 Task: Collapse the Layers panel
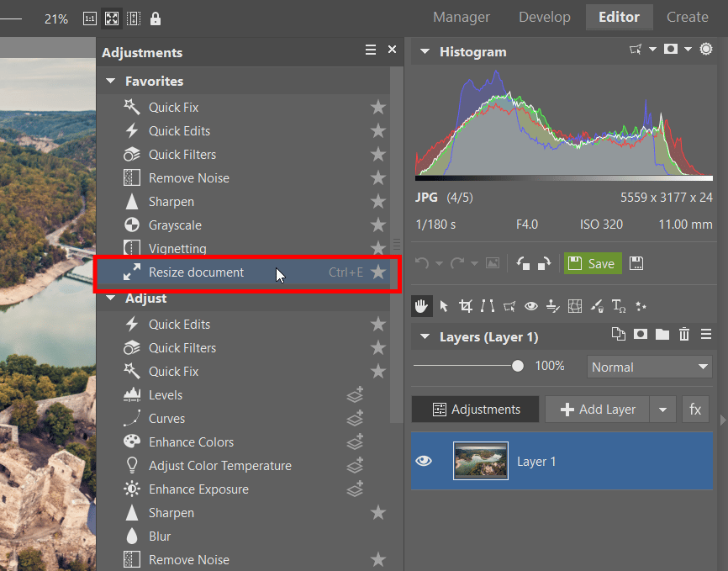click(x=425, y=337)
